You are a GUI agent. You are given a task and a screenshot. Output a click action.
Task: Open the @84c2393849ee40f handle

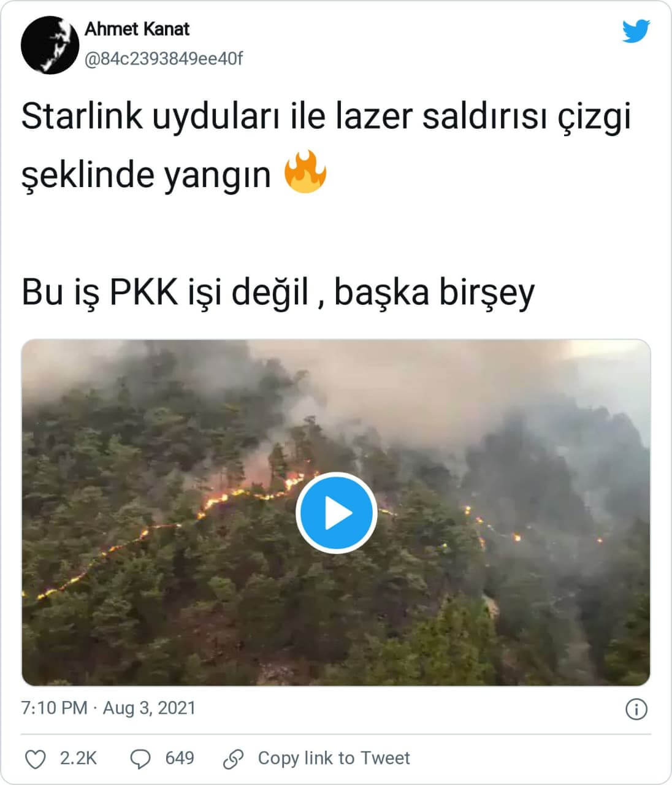[164, 59]
